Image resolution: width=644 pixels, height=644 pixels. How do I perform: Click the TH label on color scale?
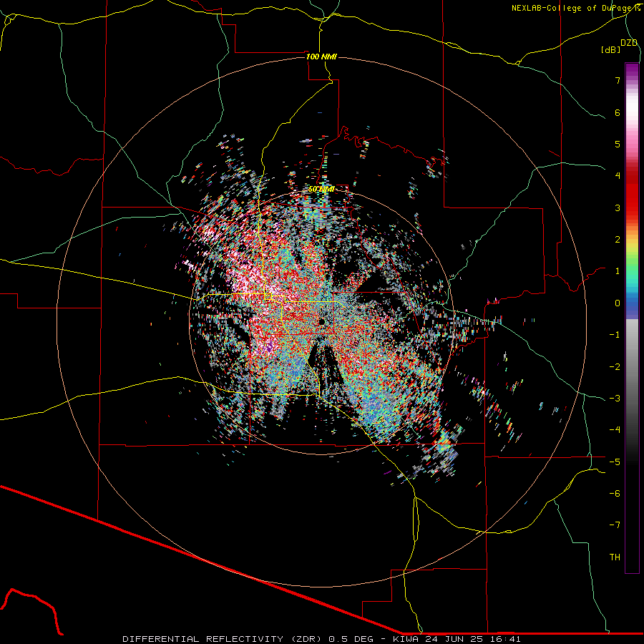(x=615, y=557)
